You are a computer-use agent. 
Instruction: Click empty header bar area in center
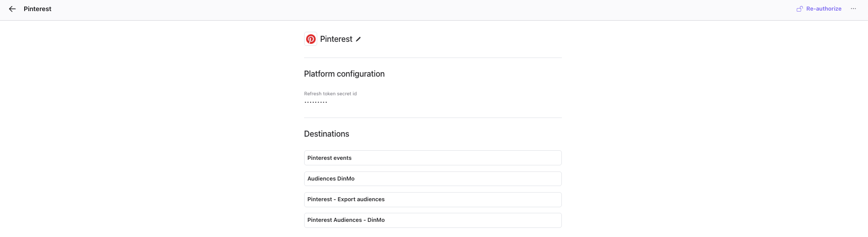[x=433, y=9]
